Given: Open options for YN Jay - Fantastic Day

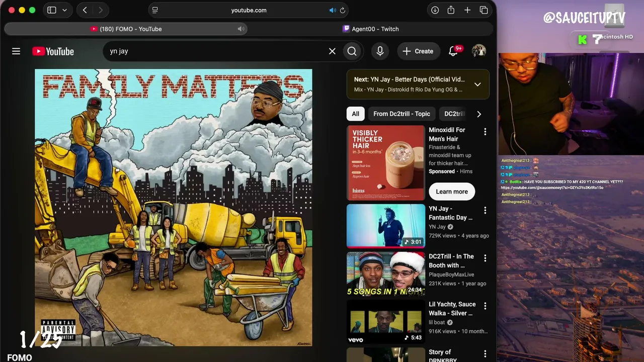Looking at the screenshot, I should 485,210.
